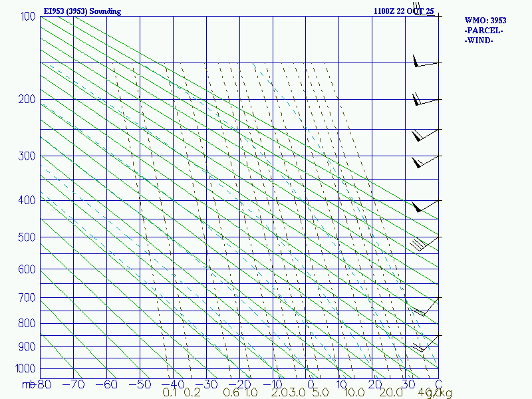Click the 200 pressure axis label

(x=27, y=99)
